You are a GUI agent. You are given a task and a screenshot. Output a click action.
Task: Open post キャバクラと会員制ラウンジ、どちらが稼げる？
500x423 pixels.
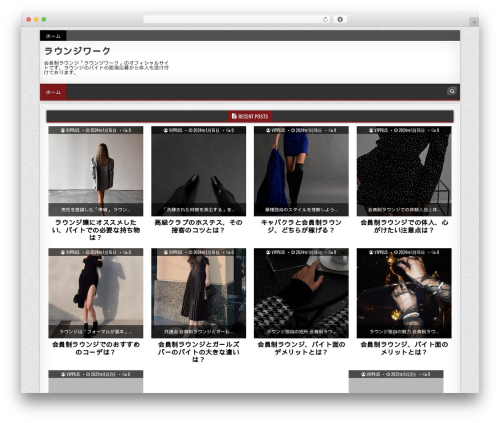pyautogui.click(x=301, y=226)
